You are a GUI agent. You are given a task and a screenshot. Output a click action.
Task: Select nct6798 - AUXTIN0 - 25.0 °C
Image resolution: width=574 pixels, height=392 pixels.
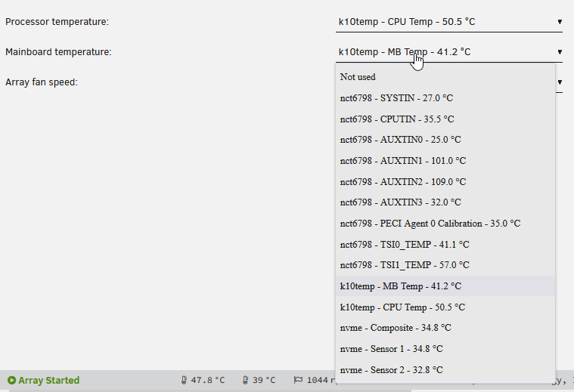point(445,140)
